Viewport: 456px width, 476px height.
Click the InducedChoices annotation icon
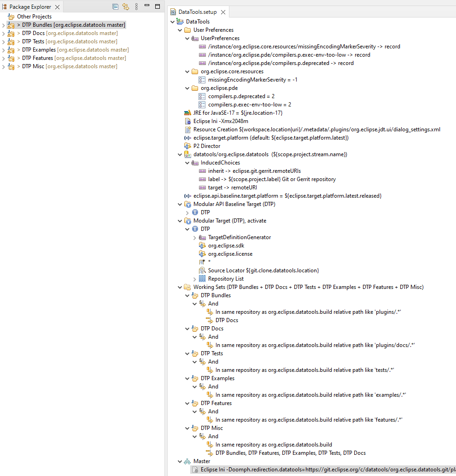click(x=195, y=163)
